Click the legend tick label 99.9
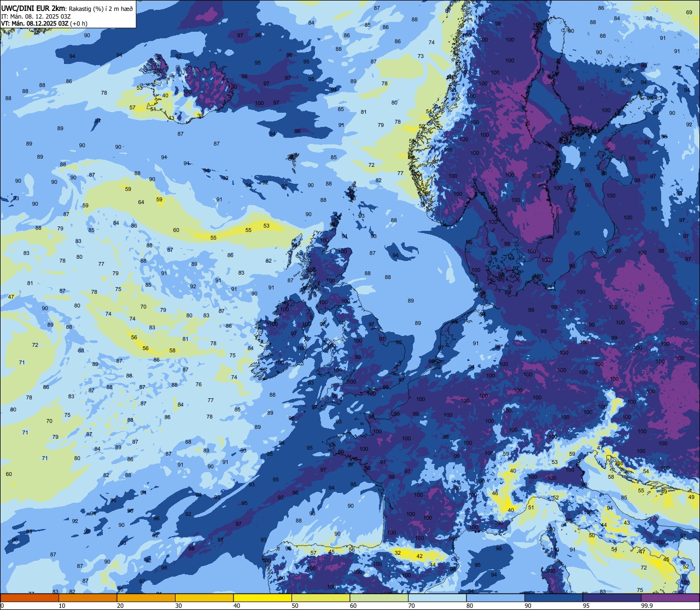Image resolution: width=700 pixels, height=610 pixels. [646, 606]
